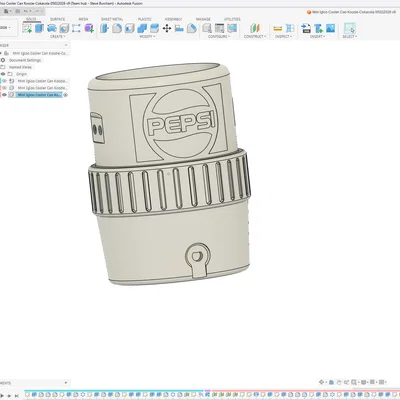The height and width of the screenshot is (400, 400).
Task: Open the Physical Material tool icon
Action: tap(192, 28)
